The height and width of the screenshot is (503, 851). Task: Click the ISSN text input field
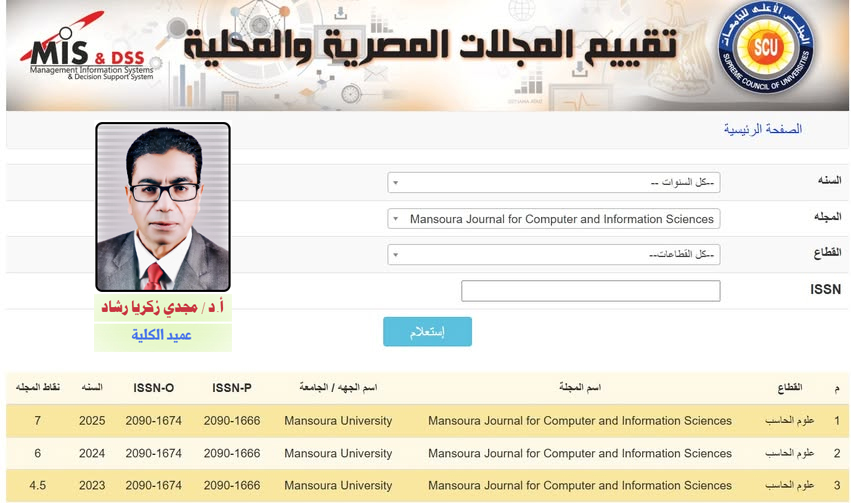tap(590, 291)
